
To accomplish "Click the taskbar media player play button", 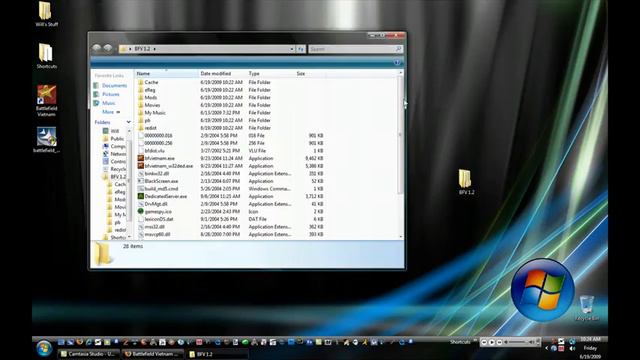I will (491, 342).
